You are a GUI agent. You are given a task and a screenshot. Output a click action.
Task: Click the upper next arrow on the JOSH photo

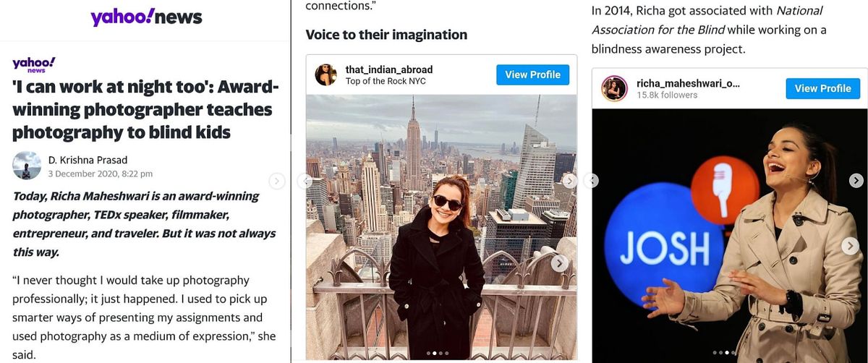[x=856, y=181]
